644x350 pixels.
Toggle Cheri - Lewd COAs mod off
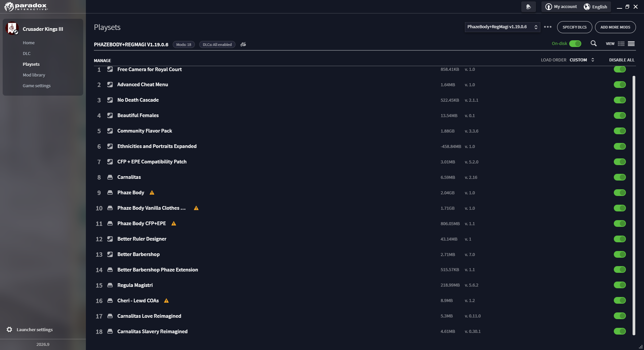pos(620,301)
